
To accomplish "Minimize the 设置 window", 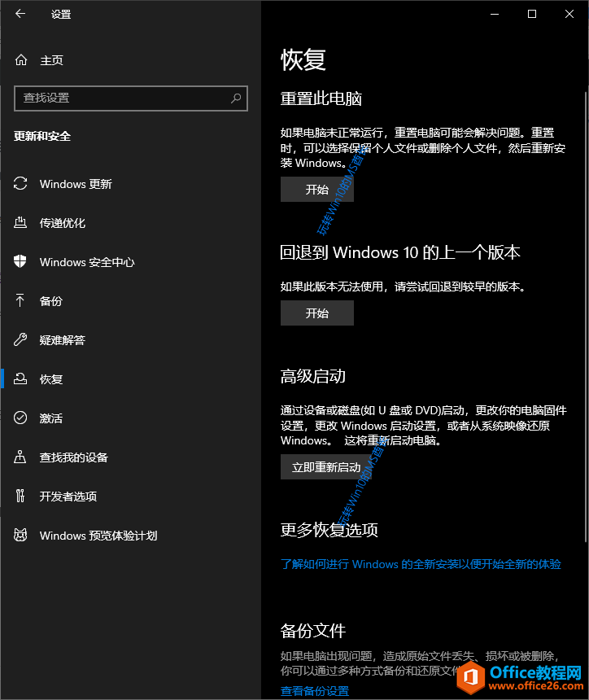I will (x=495, y=14).
